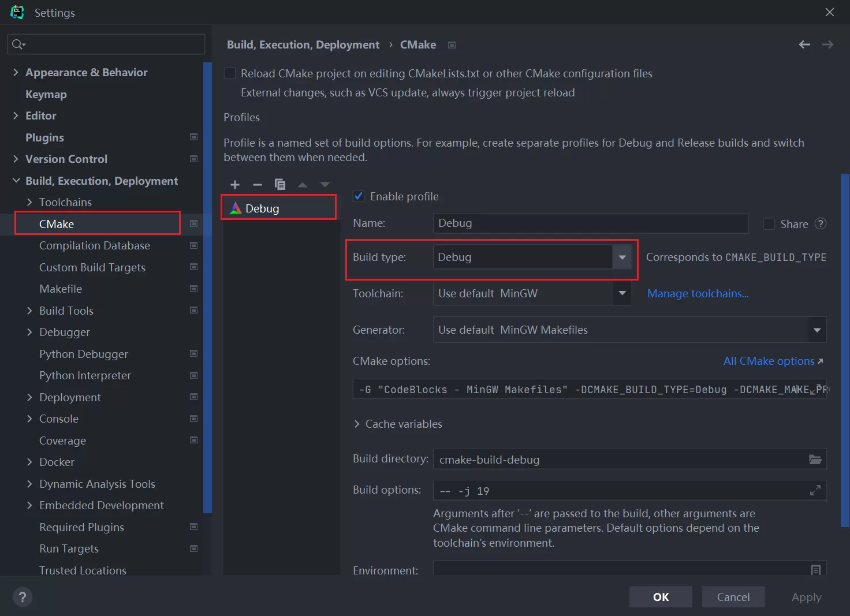This screenshot has width=850, height=616.
Task: Enable the Share checkbox
Action: click(769, 224)
